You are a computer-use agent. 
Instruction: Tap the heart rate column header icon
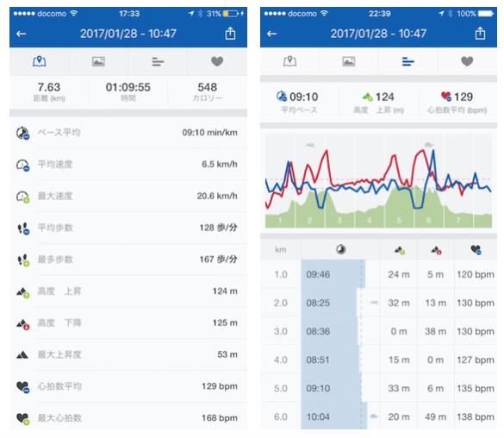(476, 249)
